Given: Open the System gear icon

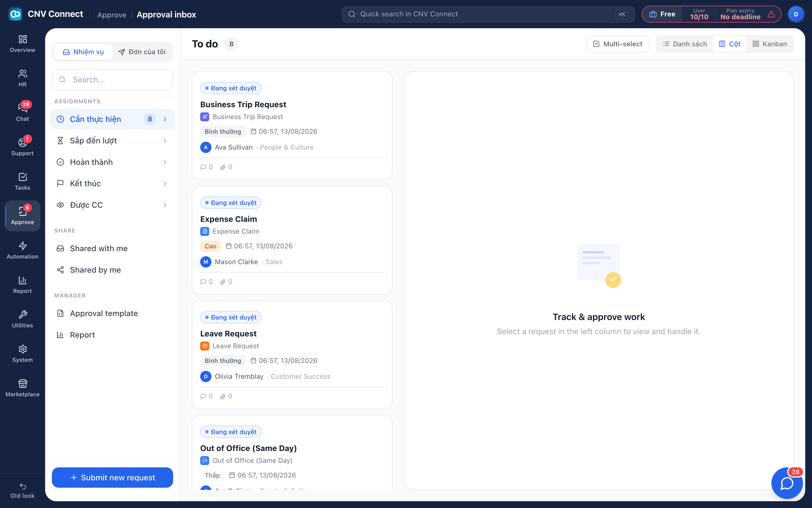Looking at the screenshot, I should coord(23,354).
